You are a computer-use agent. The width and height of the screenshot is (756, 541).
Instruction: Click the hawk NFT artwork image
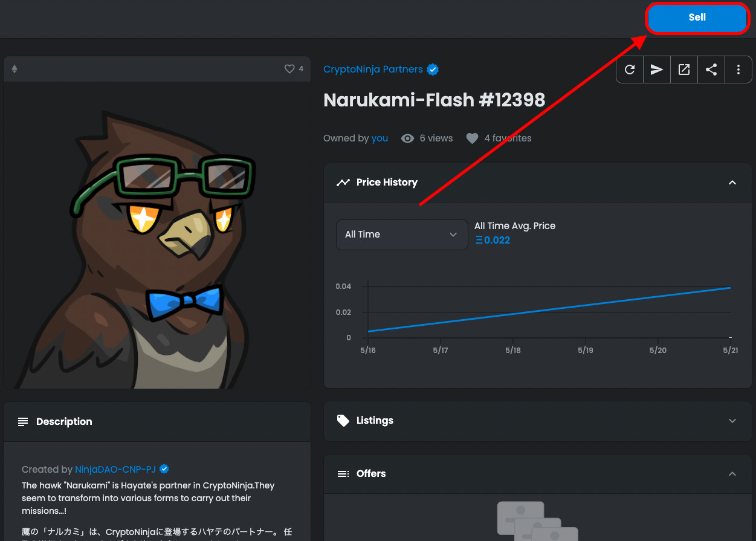click(x=157, y=235)
